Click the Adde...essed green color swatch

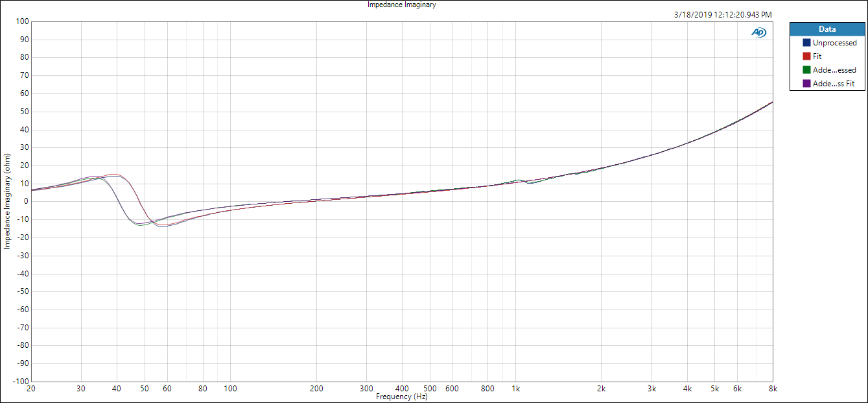click(806, 70)
